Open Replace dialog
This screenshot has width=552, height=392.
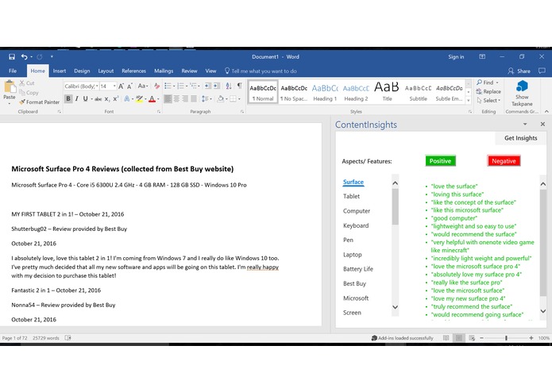(488, 91)
